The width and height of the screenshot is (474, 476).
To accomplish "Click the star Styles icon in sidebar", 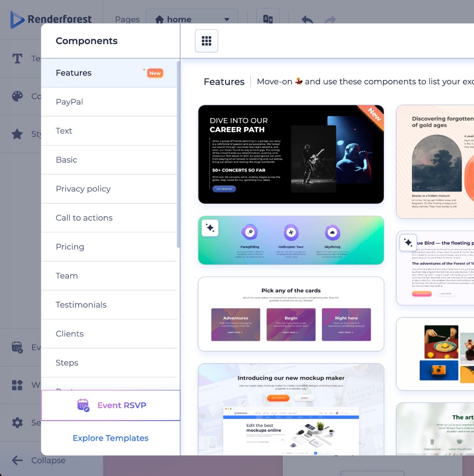I will point(17,134).
